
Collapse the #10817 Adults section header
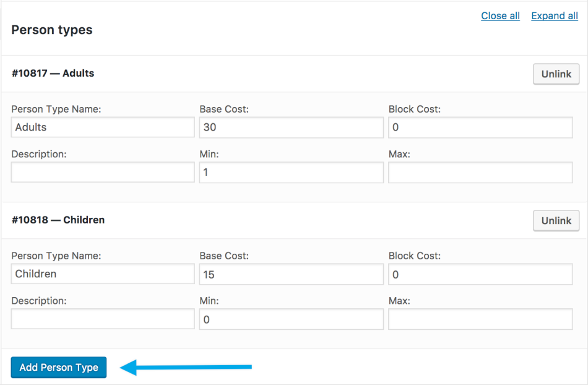click(53, 73)
